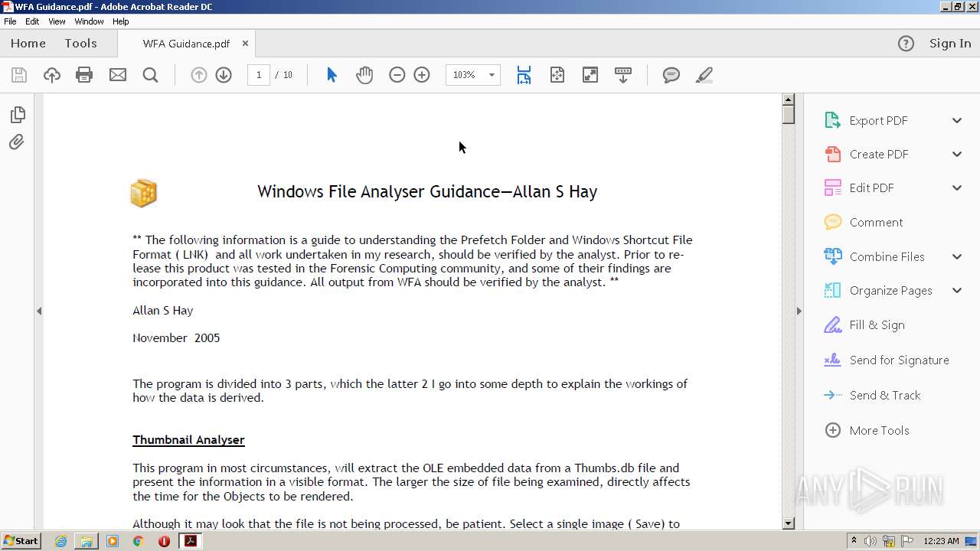Open the Window menu

pos(89,21)
